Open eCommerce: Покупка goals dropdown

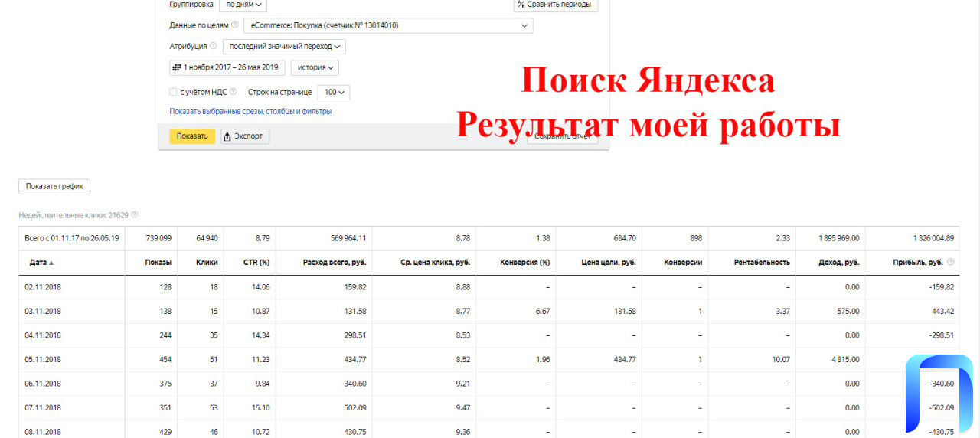pyautogui.click(x=388, y=25)
